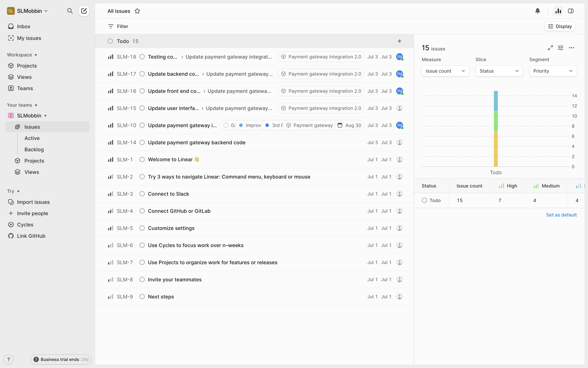
Task: Click assignee avatar on SLM-10
Action: click(400, 125)
